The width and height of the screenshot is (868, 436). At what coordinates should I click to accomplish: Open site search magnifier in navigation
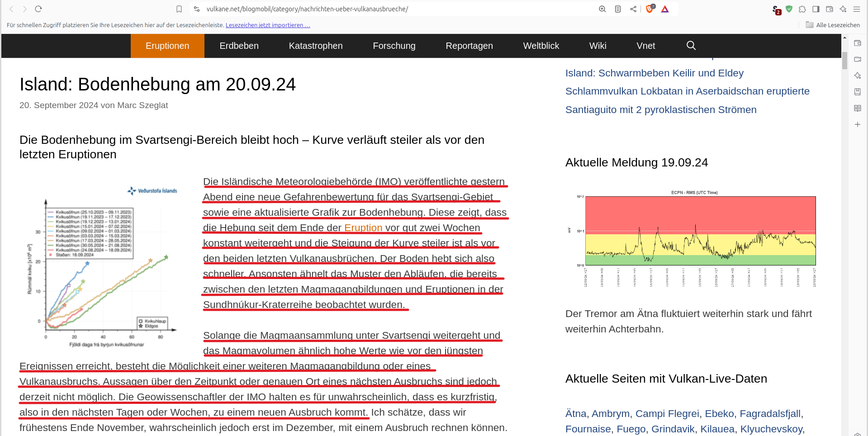click(691, 46)
